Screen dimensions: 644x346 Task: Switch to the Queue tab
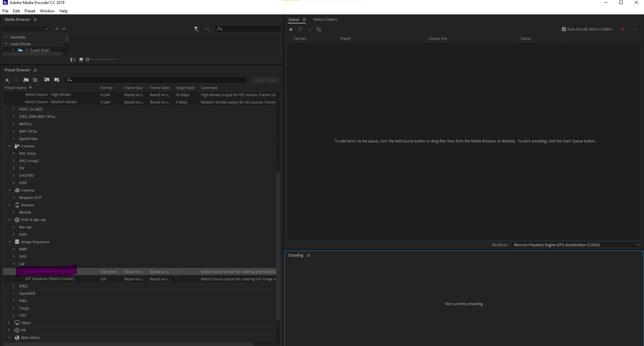pos(294,19)
